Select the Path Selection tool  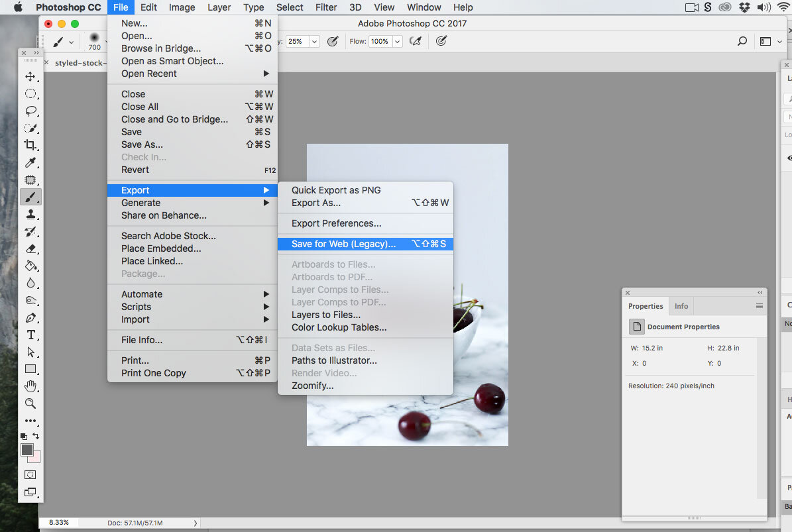pos(30,352)
